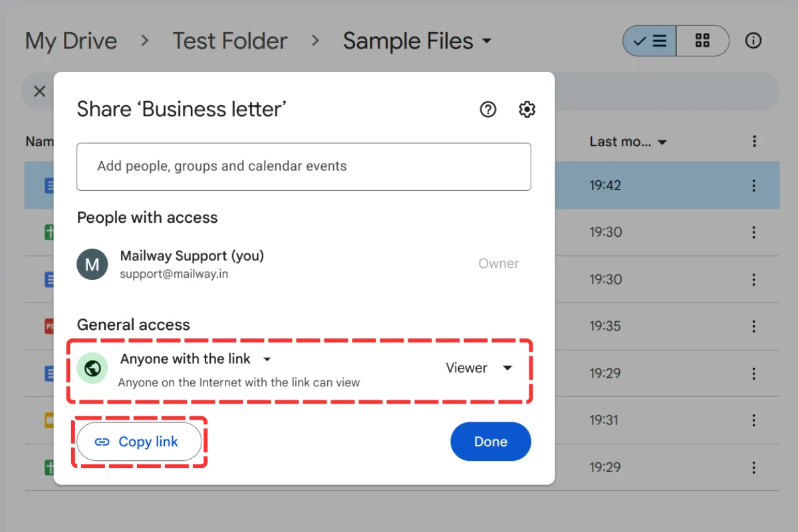Navigate to My Drive breadcrumb
The height and width of the screenshot is (532, 798).
click(71, 41)
